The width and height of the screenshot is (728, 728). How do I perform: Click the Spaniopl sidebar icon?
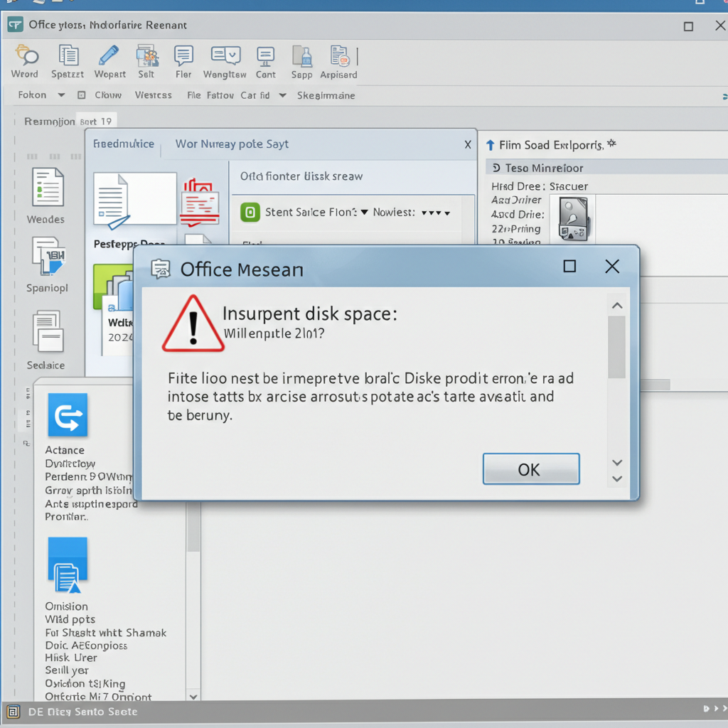48,257
